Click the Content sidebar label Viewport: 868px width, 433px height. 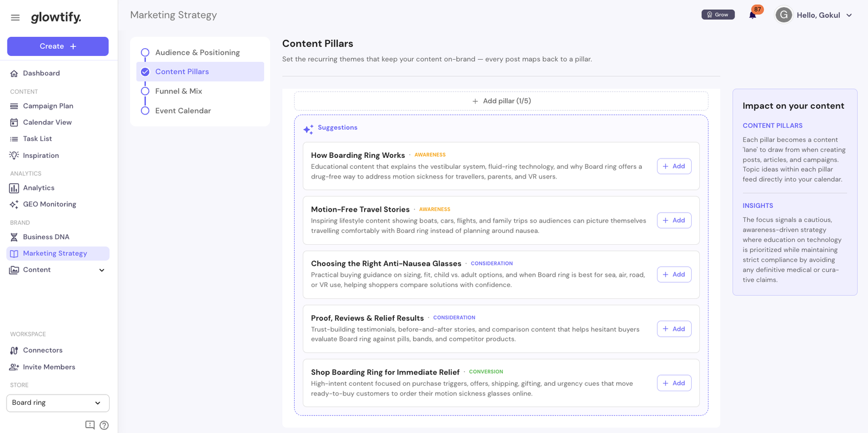click(37, 270)
